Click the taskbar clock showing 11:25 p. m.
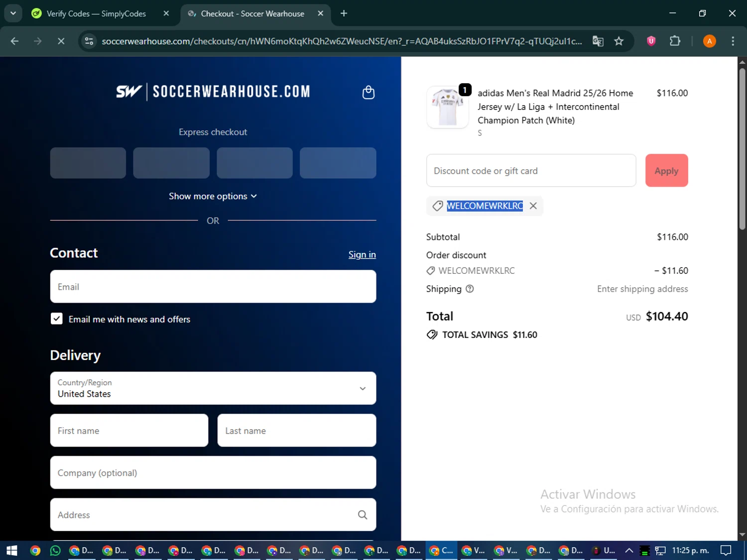This screenshot has height=560, width=747. [x=690, y=550]
